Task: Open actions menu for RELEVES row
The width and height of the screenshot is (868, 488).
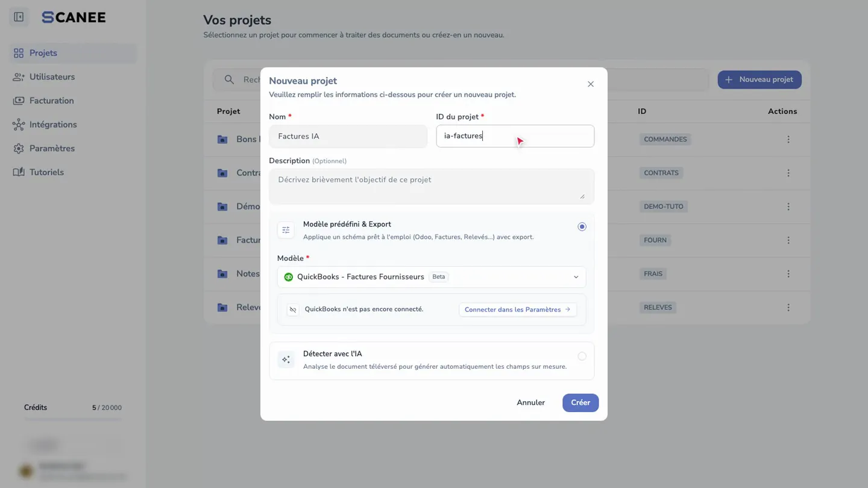Action: click(788, 307)
